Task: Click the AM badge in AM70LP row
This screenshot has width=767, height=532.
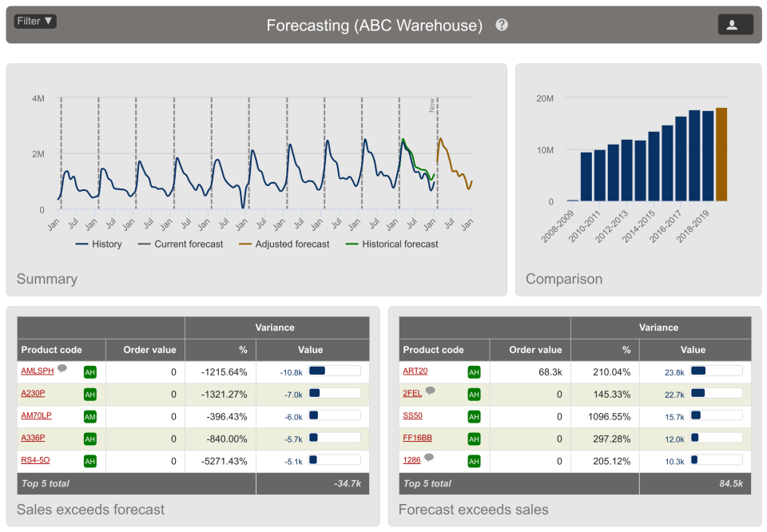Action: [x=90, y=417]
